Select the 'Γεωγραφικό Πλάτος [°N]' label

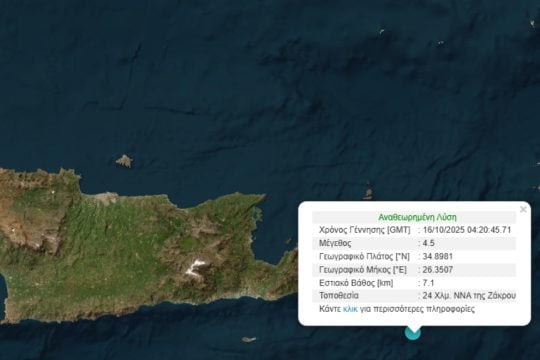[x=364, y=257]
